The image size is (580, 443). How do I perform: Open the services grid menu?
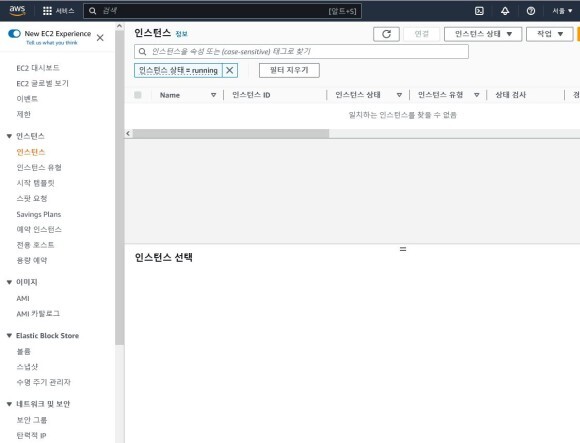(47, 11)
